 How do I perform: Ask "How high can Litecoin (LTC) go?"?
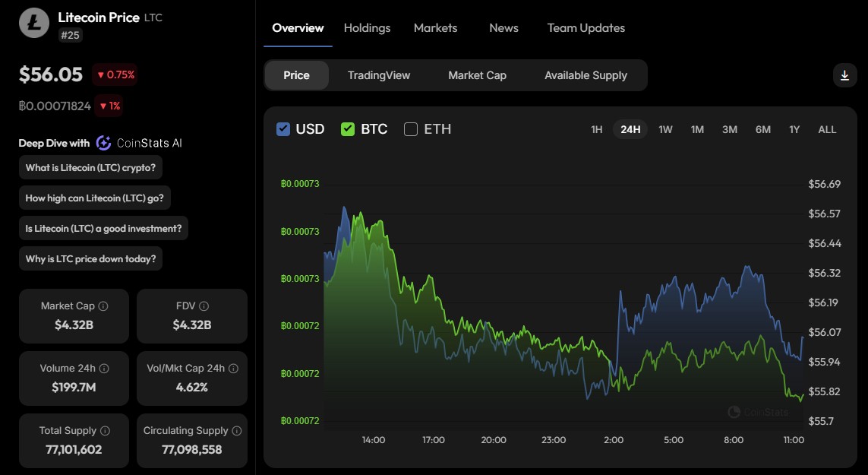coord(95,198)
